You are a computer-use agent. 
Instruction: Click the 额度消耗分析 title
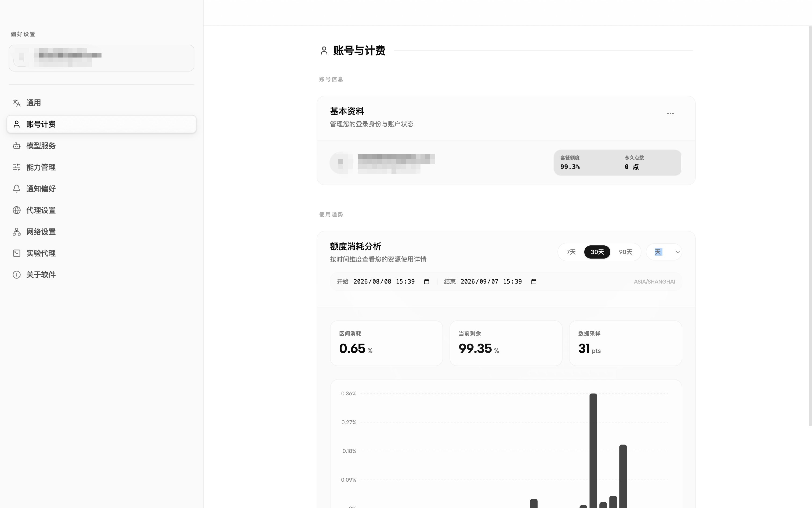355,246
